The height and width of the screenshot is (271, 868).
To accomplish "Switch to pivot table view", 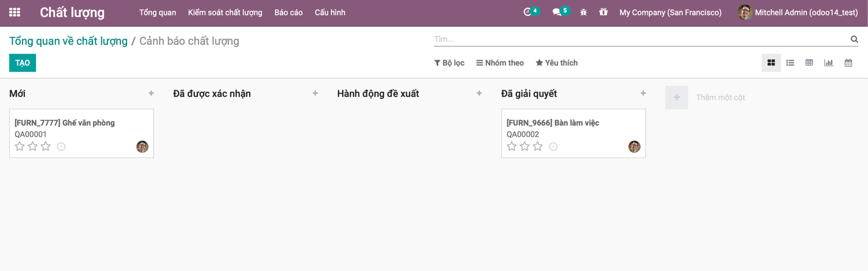I will coord(809,63).
